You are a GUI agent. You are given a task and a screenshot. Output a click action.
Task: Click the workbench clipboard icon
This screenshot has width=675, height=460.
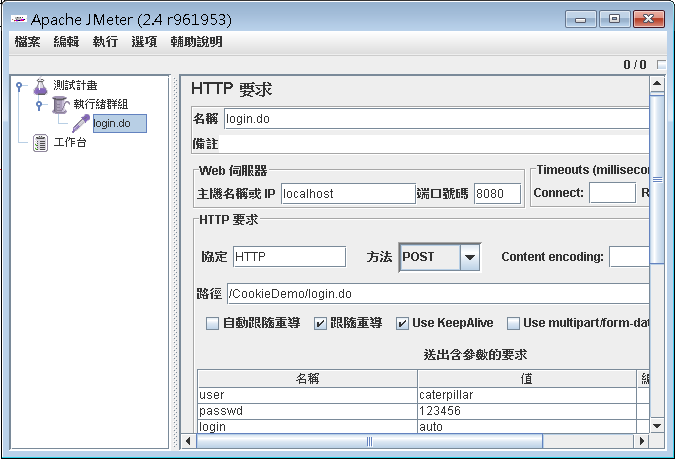tap(40, 143)
